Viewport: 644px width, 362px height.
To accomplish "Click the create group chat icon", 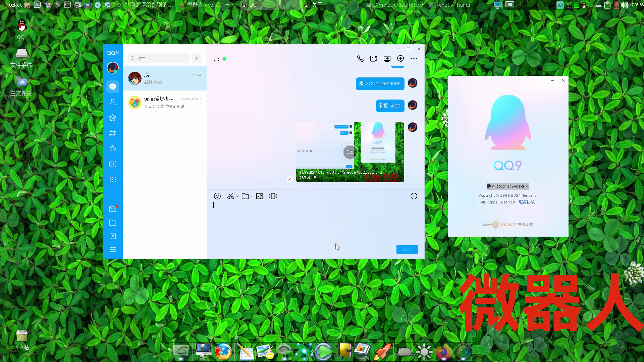I will (400, 59).
